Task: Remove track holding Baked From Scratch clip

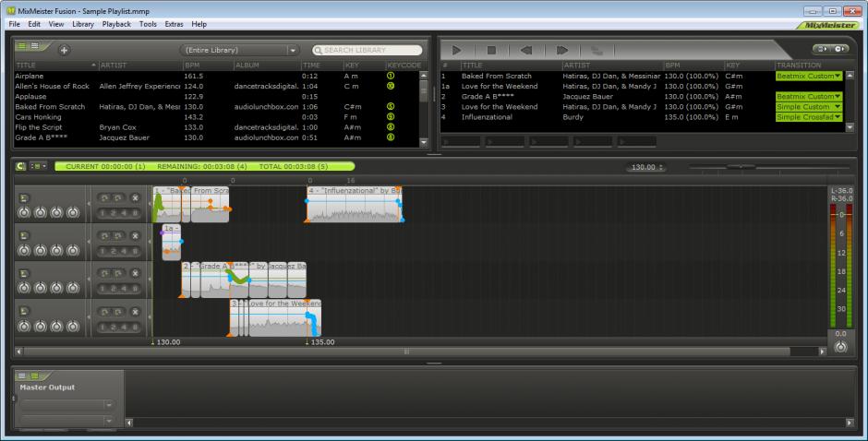Action: coord(135,197)
